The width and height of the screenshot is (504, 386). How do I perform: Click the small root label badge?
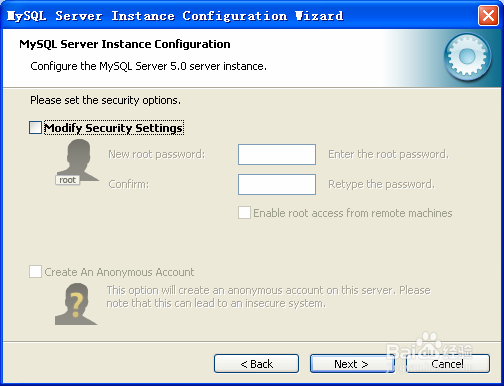point(67,180)
